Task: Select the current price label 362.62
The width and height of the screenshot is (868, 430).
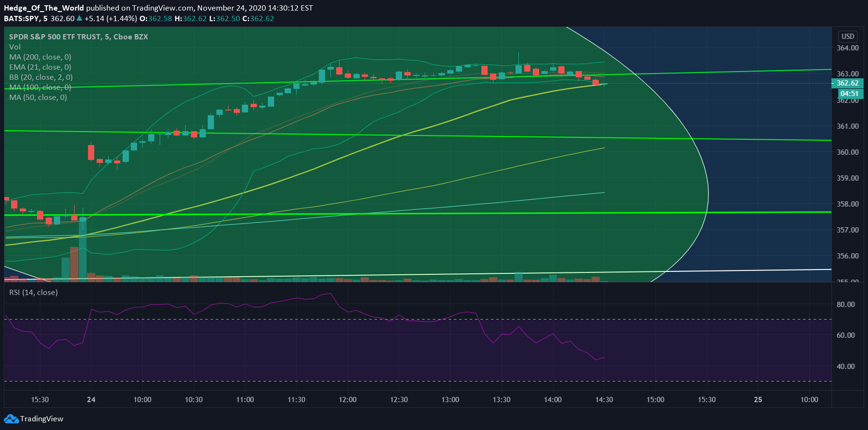Action: 847,83
